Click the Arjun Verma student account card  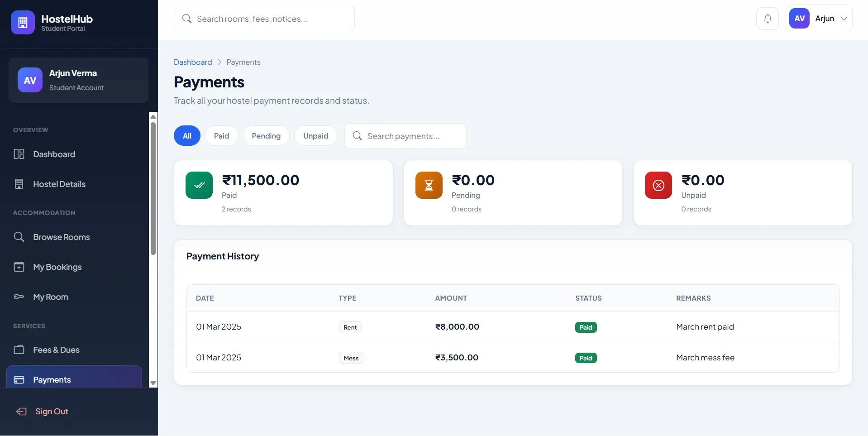tap(78, 80)
